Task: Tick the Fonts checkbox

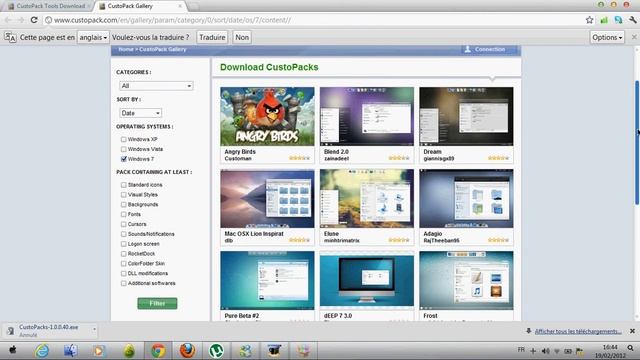Action: [x=124, y=214]
